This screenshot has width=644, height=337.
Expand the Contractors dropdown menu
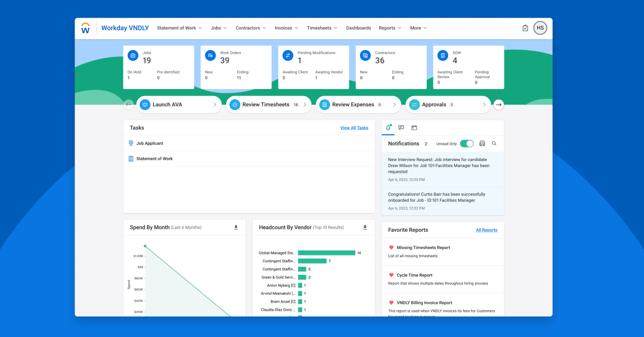pos(251,28)
